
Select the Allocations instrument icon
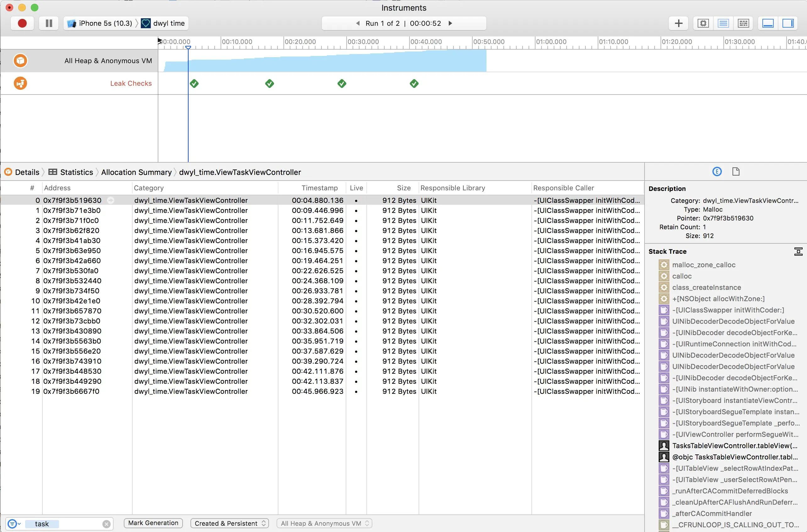(20, 61)
